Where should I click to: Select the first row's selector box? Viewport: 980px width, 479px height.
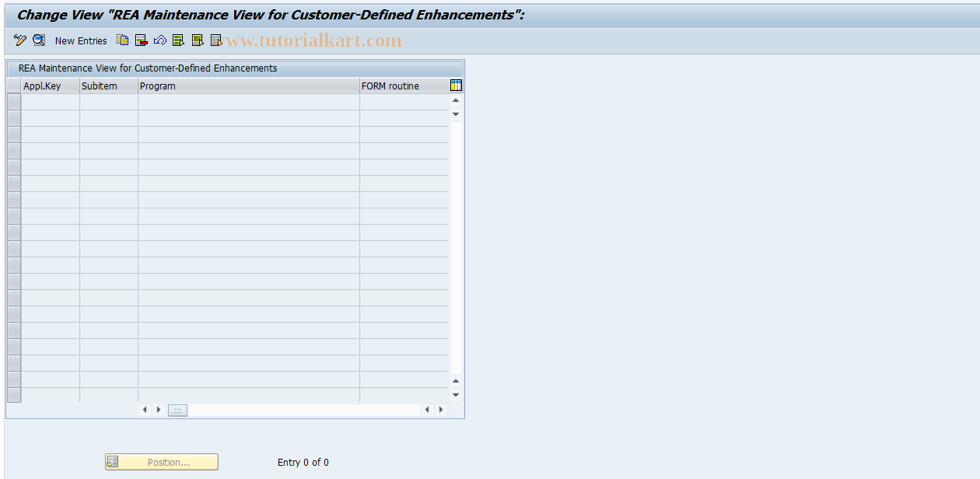click(14, 102)
